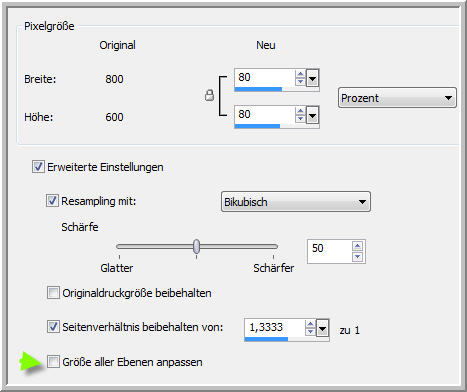
Task: Disable Seitenverhältnis beibehalten checkbox
Action: coord(53,327)
